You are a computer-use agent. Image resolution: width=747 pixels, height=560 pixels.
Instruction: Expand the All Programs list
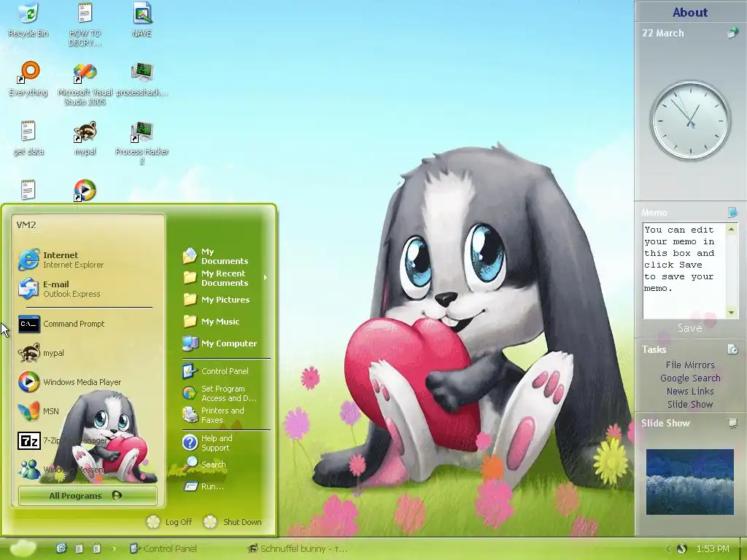point(88,496)
